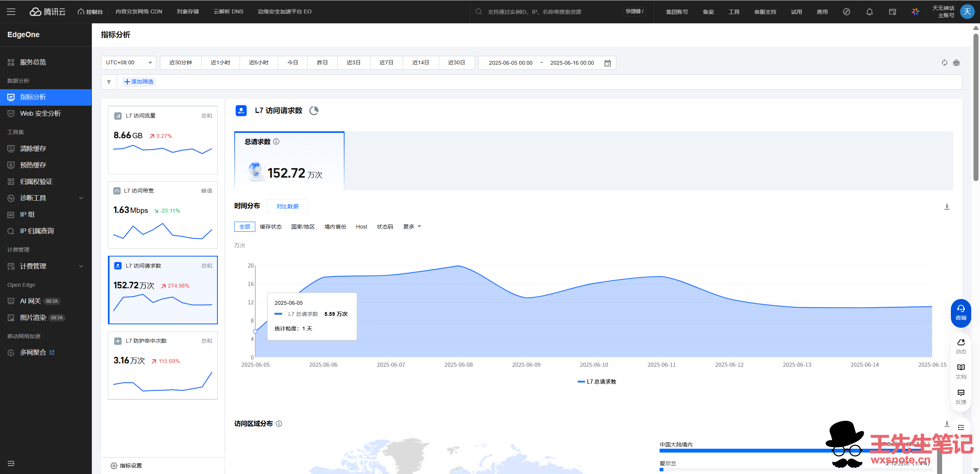Select the 全部 dimension filter
The height and width of the screenshot is (474, 980).
(245, 227)
